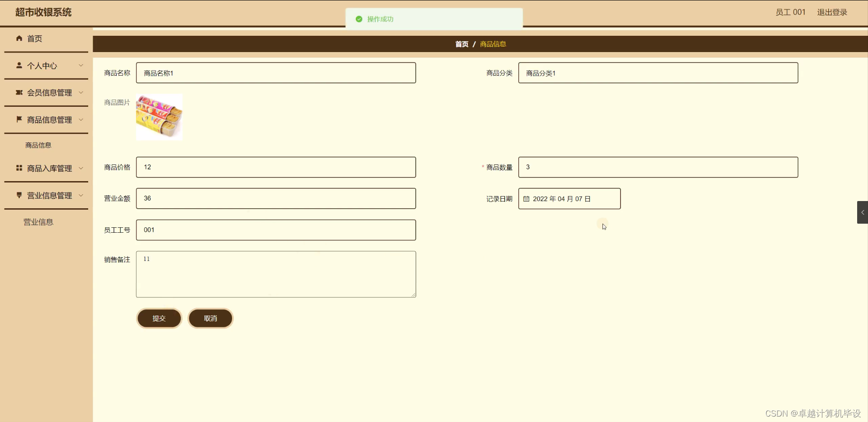The height and width of the screenshot is (422, 868).
Task: Click 商品信息 in the breadcrumb
Action: (x=493, y=44)
